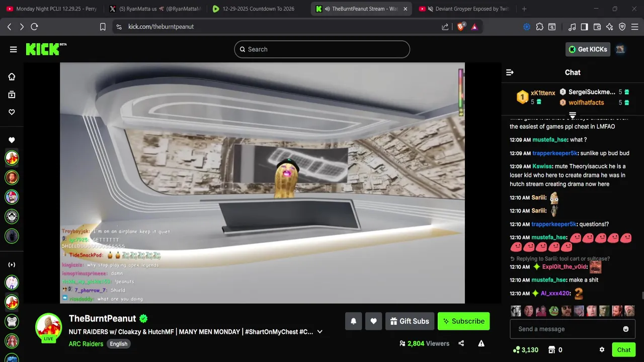Viewport: 644px width, 362px height.
Task: Switch to RyanMatta X tab
Action: pos(154,9)
